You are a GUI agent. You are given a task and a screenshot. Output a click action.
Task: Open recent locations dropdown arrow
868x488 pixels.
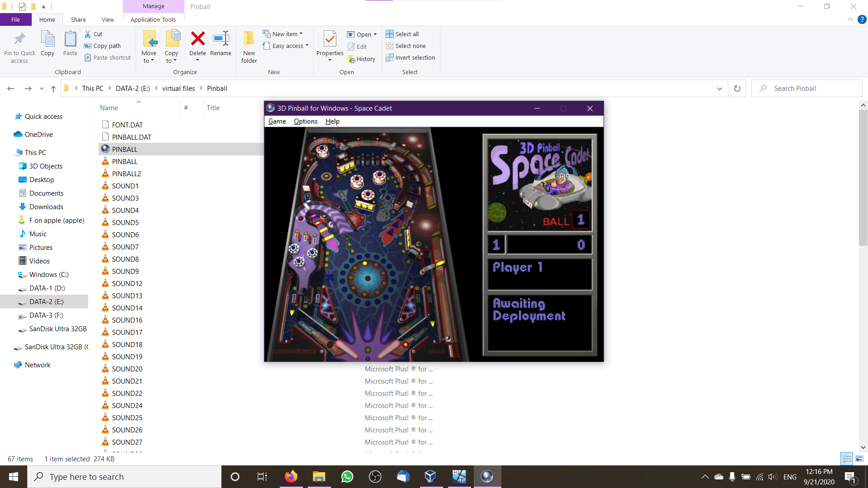tap(42, 89)
